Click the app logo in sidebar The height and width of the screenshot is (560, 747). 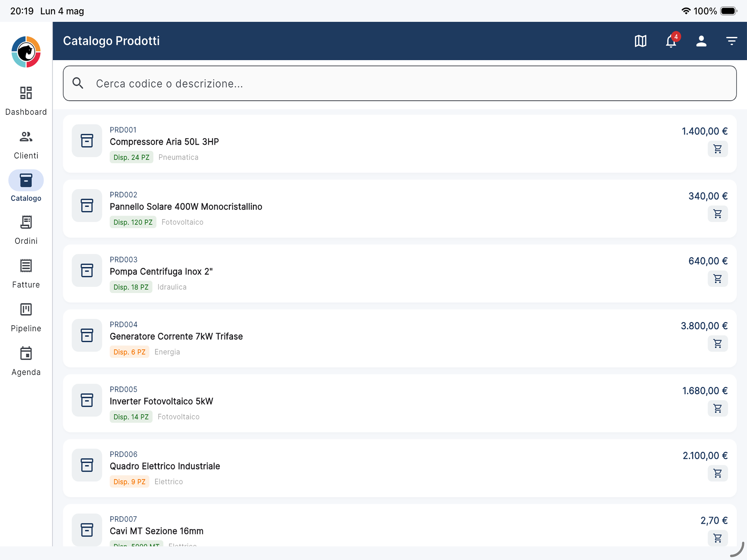pos(26,52)
